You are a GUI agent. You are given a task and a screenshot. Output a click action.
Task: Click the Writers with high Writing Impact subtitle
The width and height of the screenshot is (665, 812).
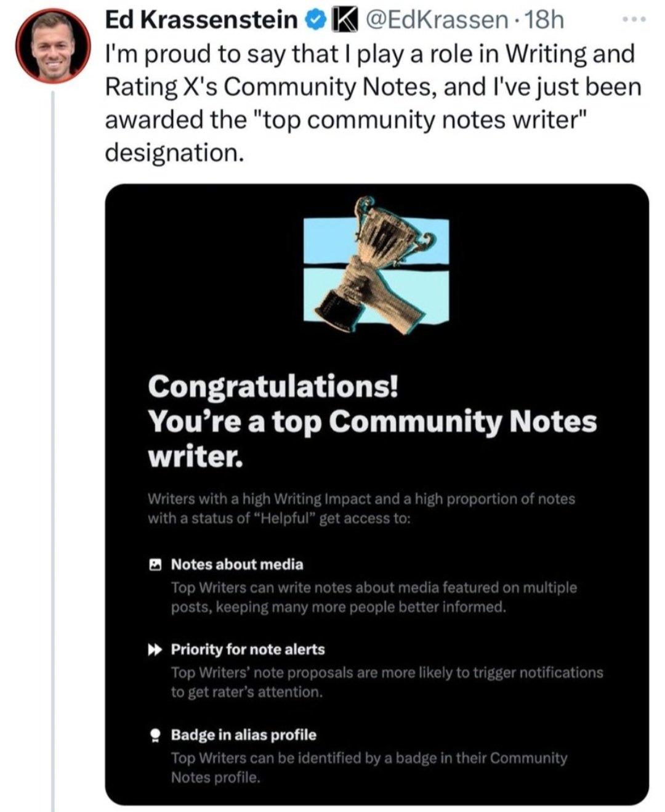point(361,508)
